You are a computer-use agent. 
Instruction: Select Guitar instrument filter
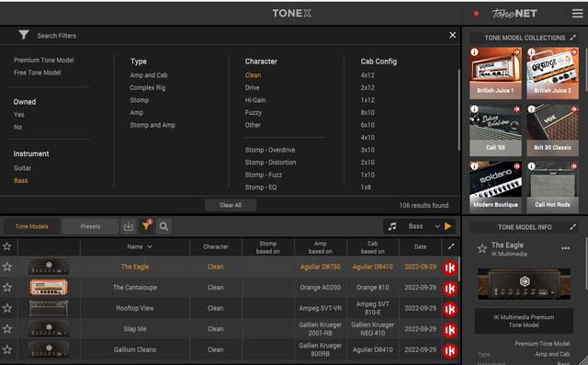[x=22, y=168]
